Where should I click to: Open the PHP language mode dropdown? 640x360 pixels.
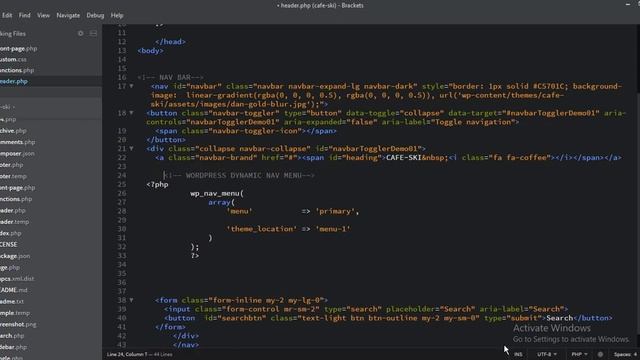(579, 354)
